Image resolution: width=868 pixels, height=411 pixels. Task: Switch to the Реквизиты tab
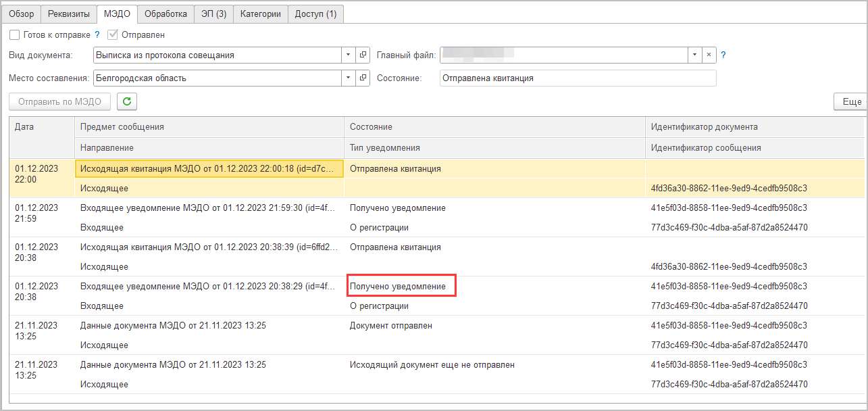[68, 14]
